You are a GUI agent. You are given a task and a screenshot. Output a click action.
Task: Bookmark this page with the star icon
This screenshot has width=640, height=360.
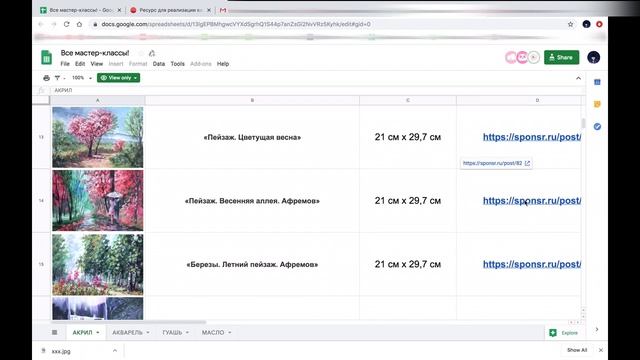tap(571, 24)
